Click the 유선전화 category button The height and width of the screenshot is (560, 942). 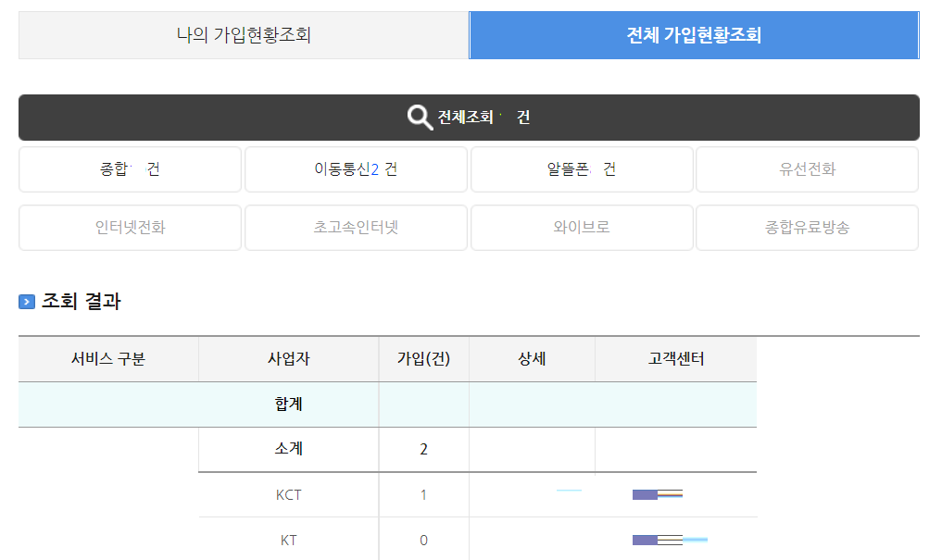click(x=806, y=168)
